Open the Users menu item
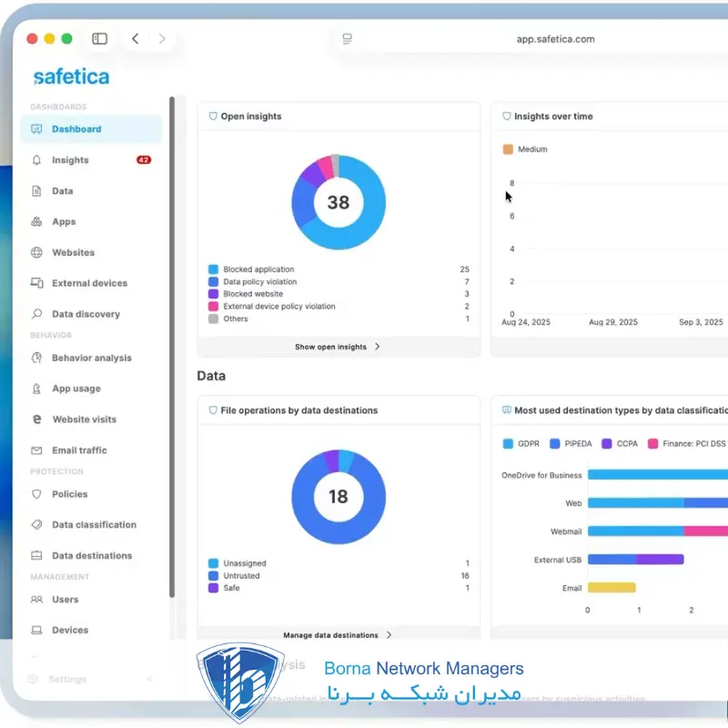Viewport: 728px width, 728px height. pyautogui.click(x=65, y=600)
